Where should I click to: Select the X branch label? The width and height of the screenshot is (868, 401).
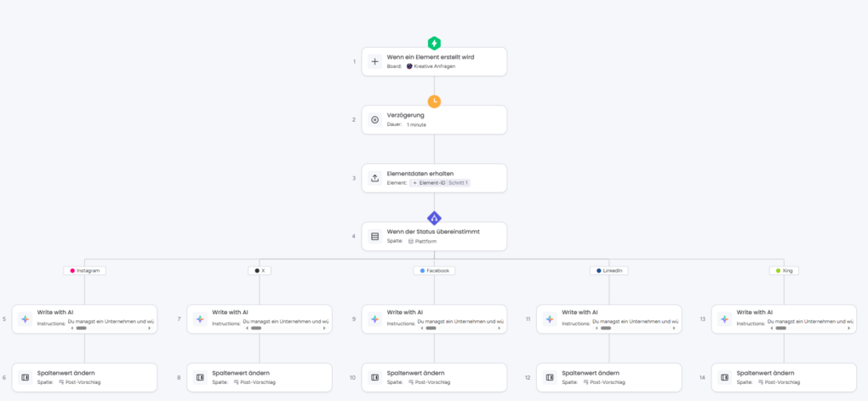[x=260, y=271]
